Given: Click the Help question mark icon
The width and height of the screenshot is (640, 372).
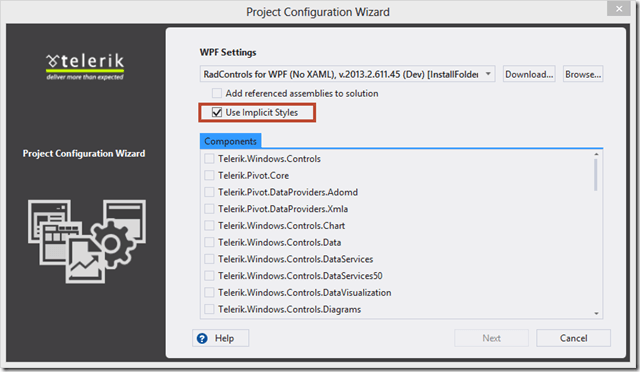Looking at the screenshot, I should pos(202,338).
